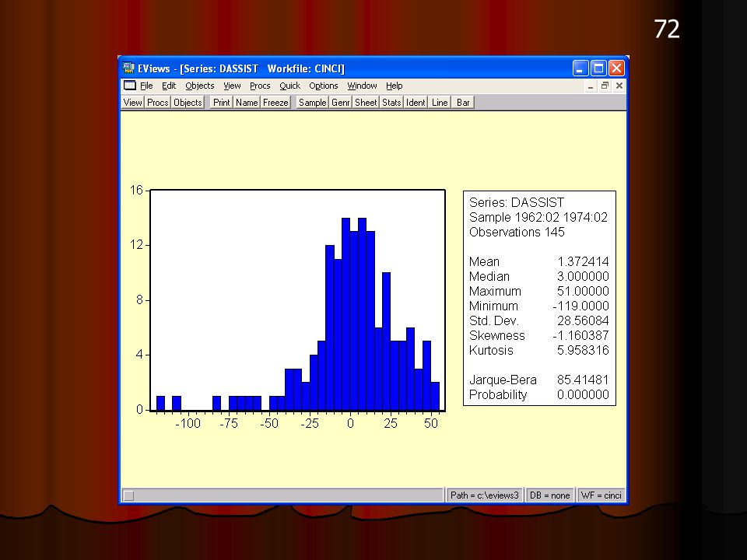Click the Observations 145 line
747x560 pixels.
(517, 232)
